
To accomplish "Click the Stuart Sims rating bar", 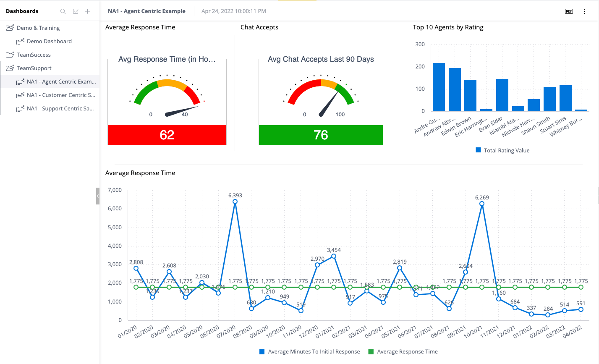I will (x=565, y=98).
